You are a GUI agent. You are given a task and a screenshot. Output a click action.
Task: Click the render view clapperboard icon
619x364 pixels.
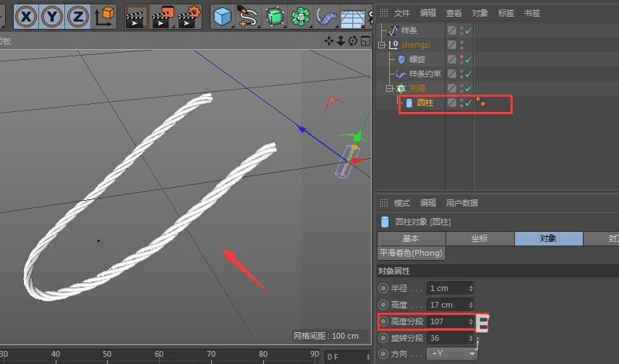(137, 15)
